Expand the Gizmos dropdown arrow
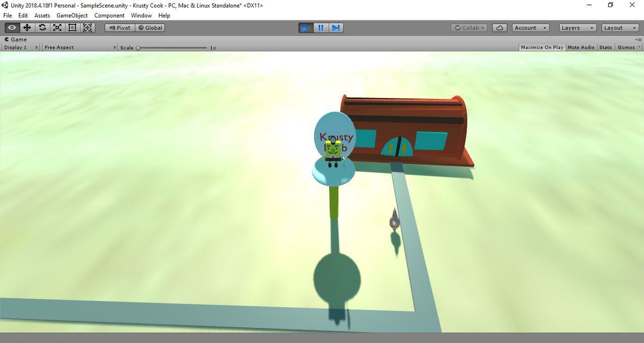The height and width of the screenshot is (343, 644). pyautogui.click(x=640, y=47)
